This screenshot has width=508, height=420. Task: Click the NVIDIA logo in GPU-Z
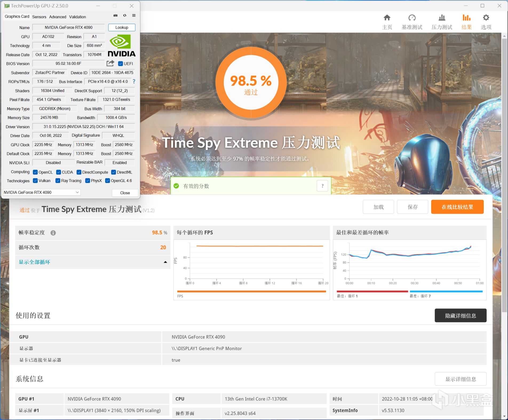point(122,46)
